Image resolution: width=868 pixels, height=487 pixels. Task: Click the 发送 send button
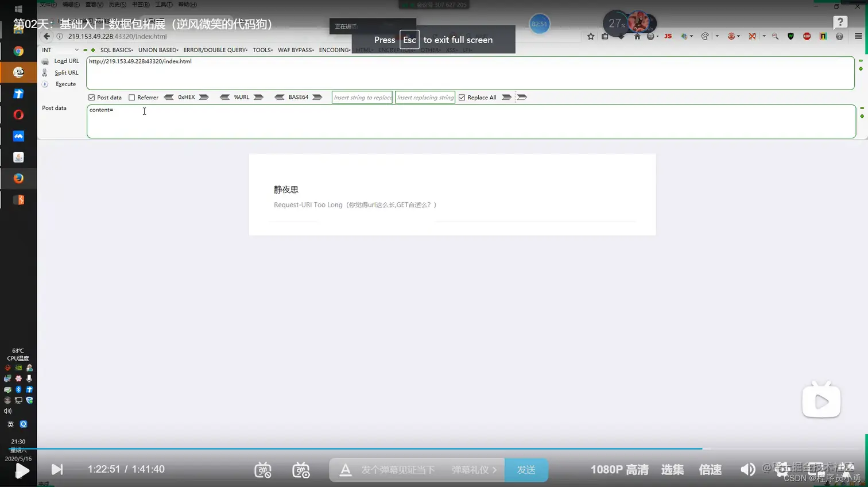pos(526,470)
